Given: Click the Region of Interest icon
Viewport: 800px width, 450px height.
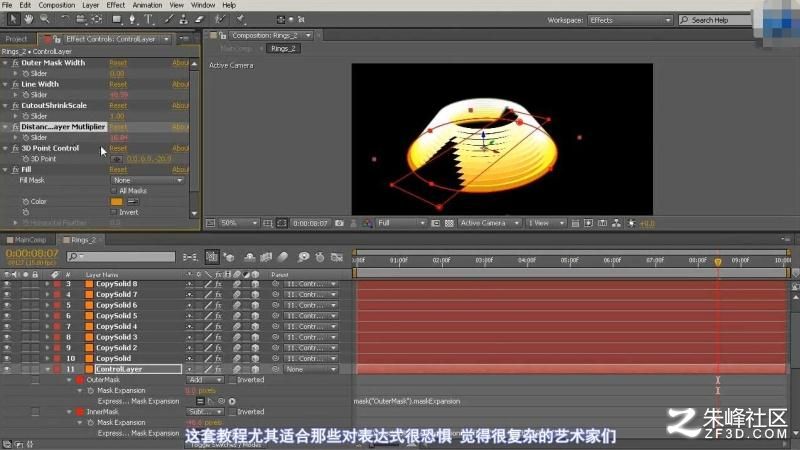Looking at the screenshot, I should (x=435, y=223).
